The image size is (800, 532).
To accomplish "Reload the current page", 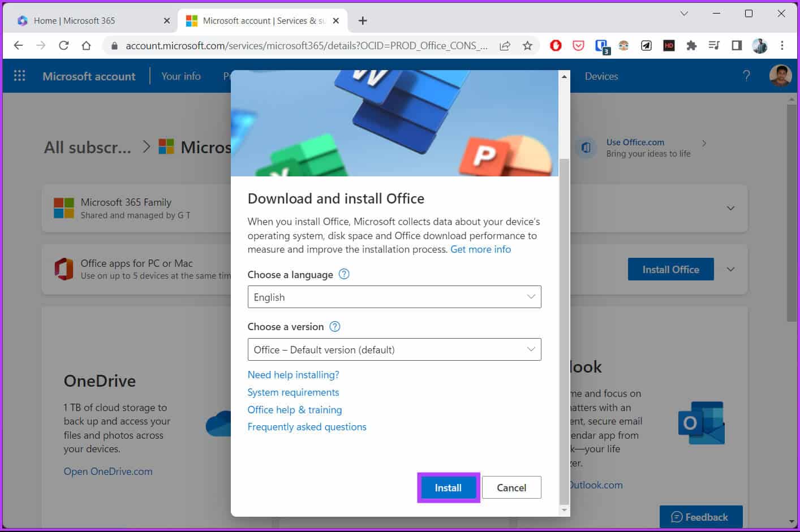I will tap(63, 45).
